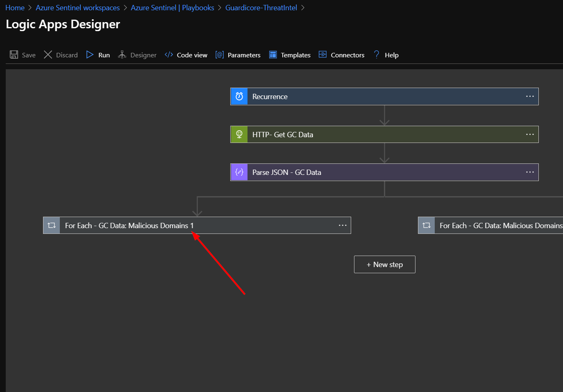Select the Discard toolbar label
Screen dimensions: 563x392
point(67,55)
